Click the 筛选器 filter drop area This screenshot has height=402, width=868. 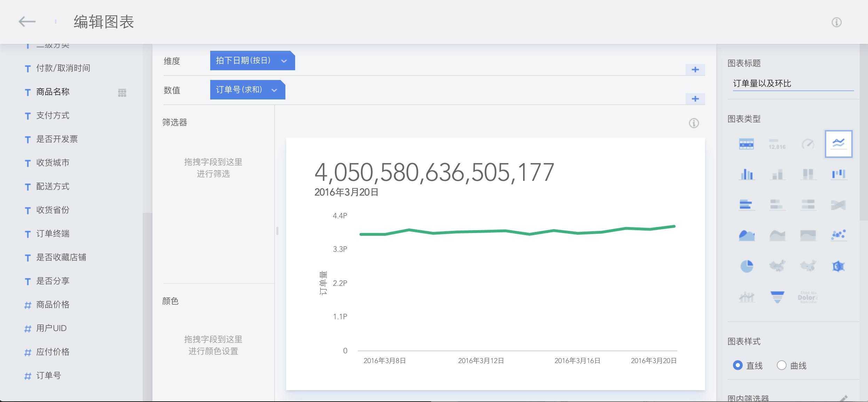pyautogui.click(x=213, y=168)
